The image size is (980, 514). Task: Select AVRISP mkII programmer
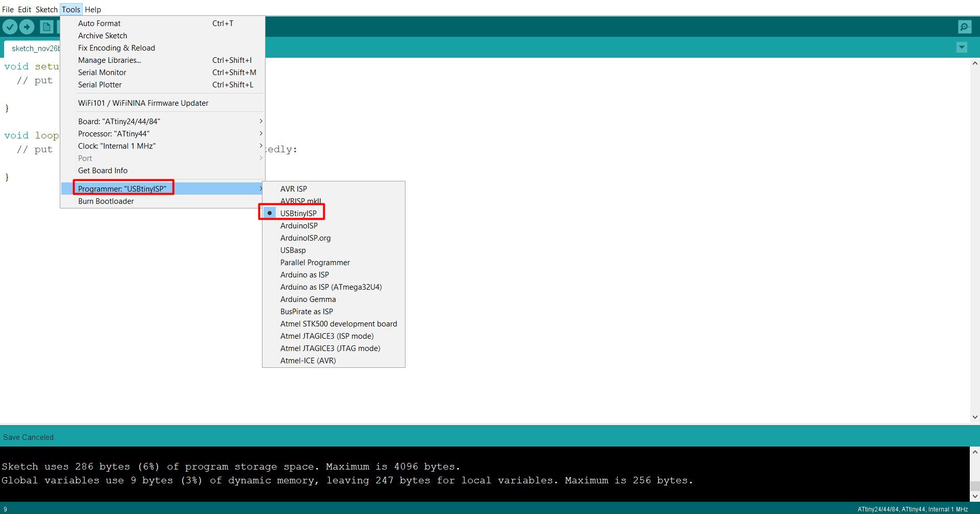[333, 201]
